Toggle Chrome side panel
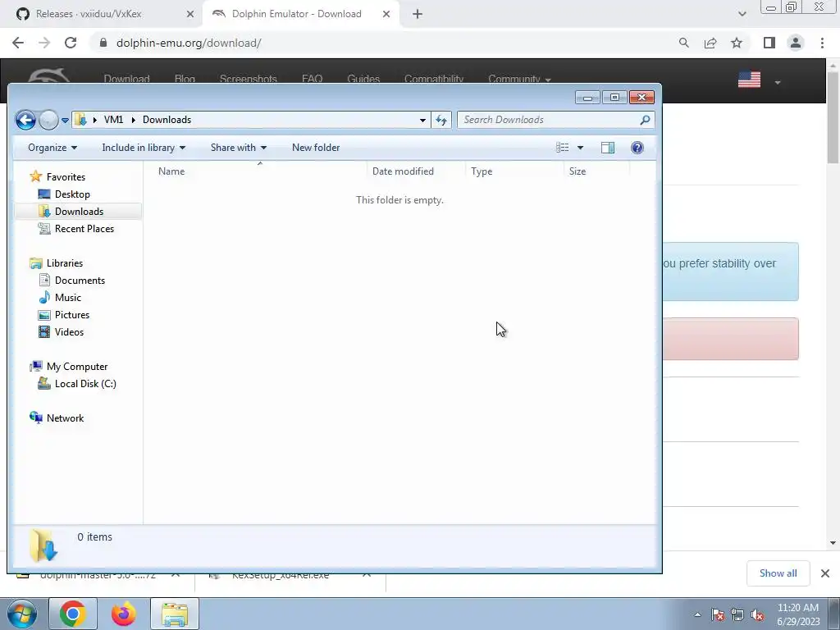The image size is (840, 630). 769,43
